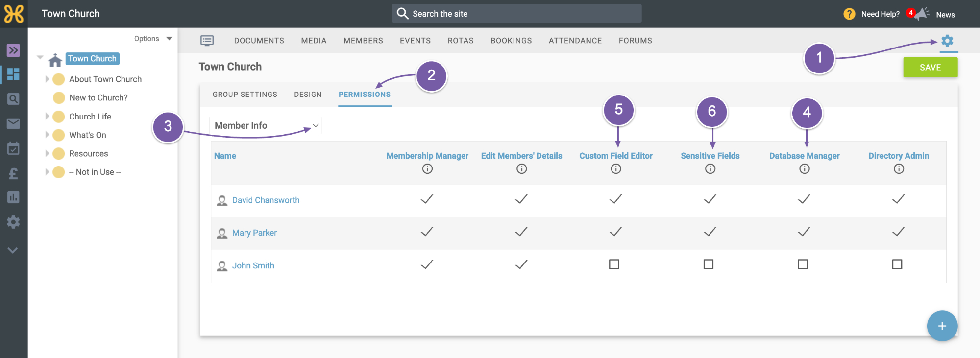Viewport: 980px width, 358px height.
Task: Open the envelope mail icon in sidebar
Action: [x=13, y=123]
